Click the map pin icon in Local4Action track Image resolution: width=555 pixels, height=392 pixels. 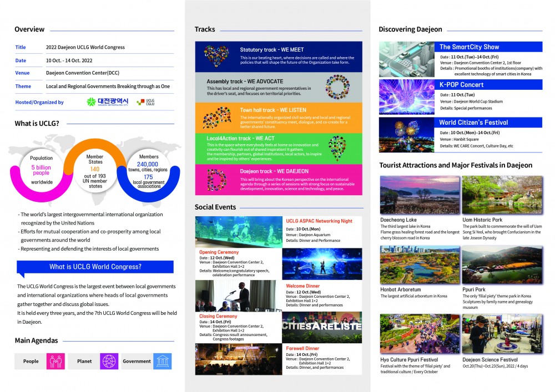click(x=337, y=148)
